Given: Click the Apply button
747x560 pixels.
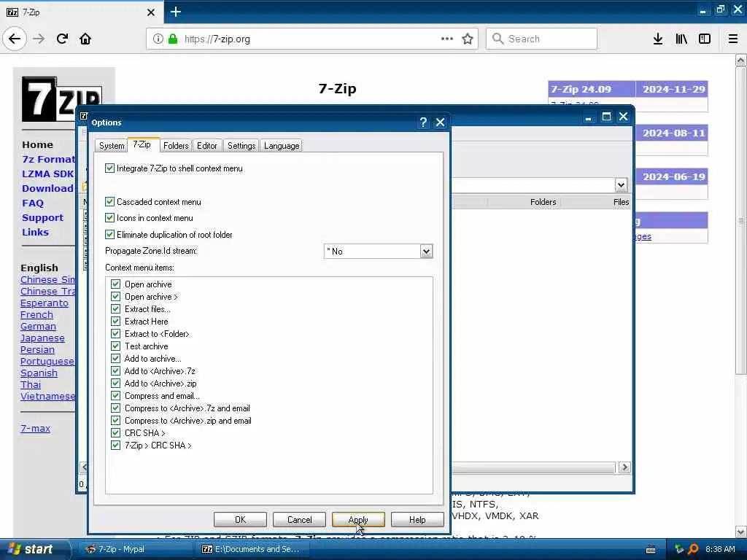Looking at the screenshot, I should pyautogui.click(x=358, y=519).
